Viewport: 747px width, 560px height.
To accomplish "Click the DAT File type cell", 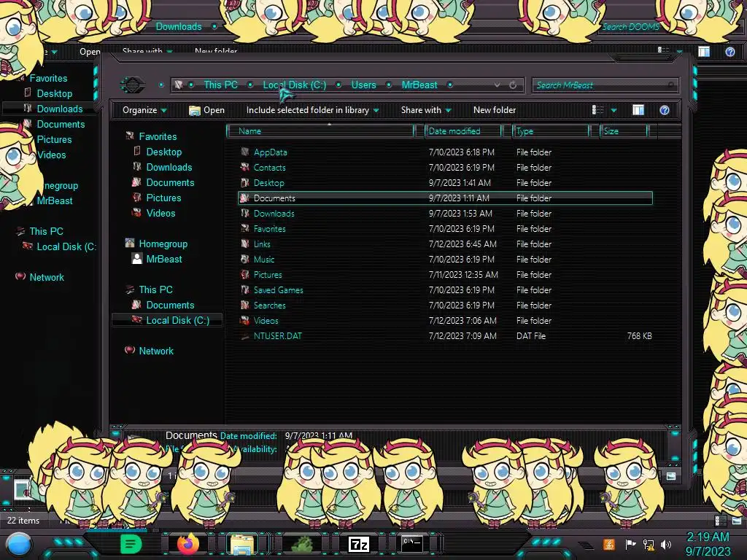I will pos(531,335).
